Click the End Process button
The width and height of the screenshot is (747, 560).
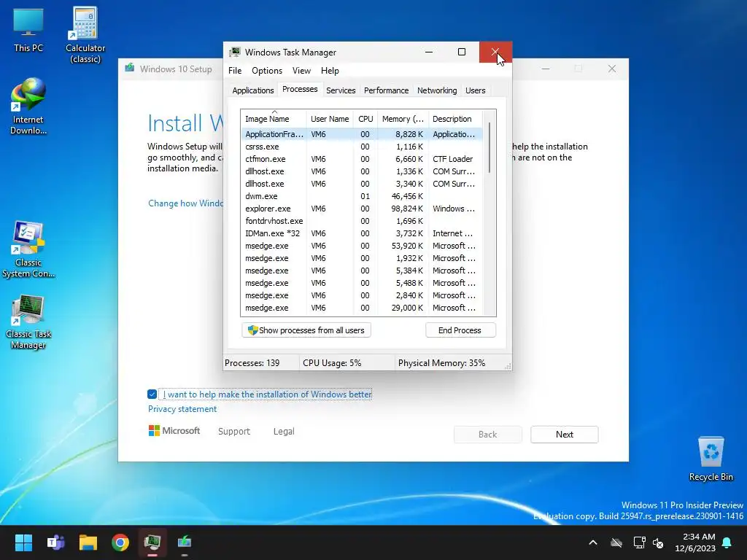(x=460, y=330)
